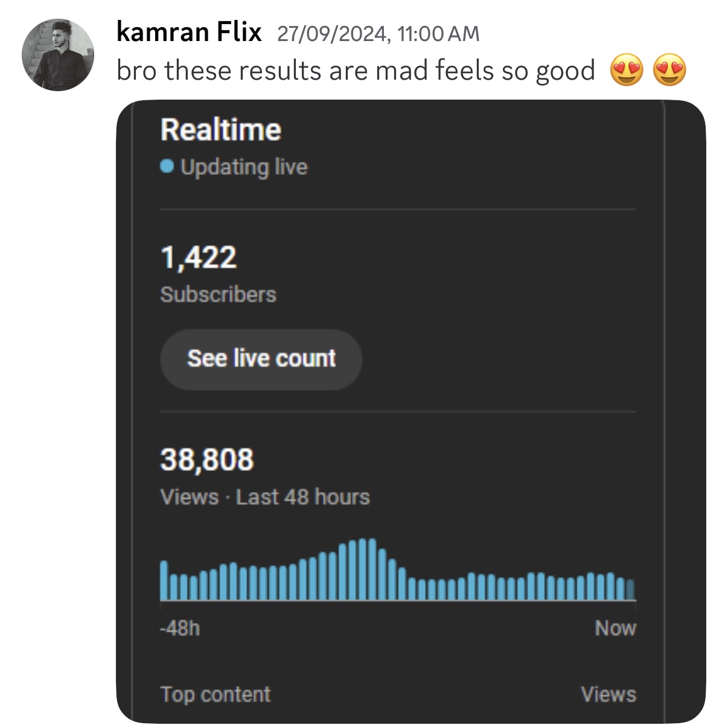Click the Views column header

608,694
